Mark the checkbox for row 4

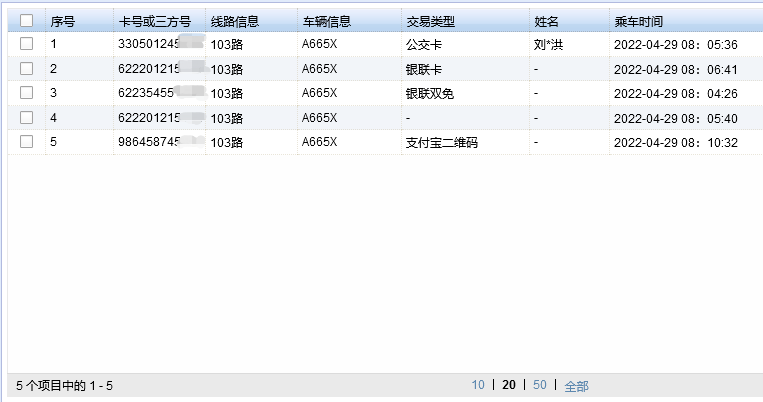click(x=27, y=118)
